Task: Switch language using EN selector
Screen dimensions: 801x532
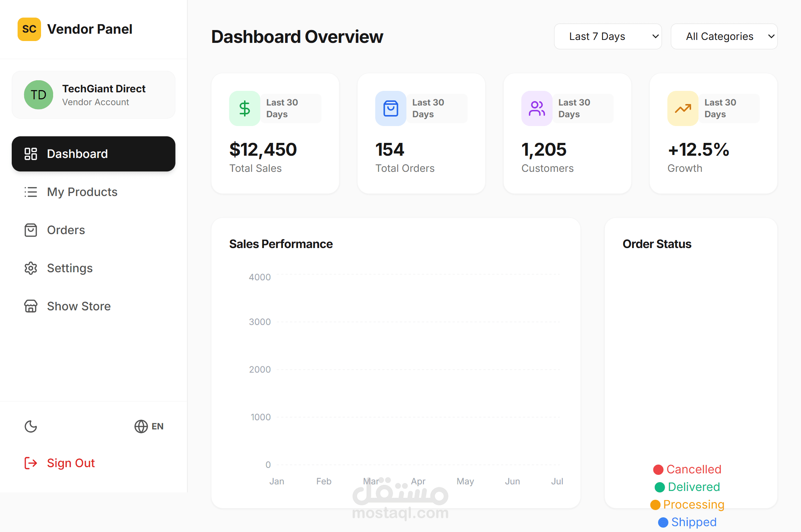Action: pyautogui.click(x=157, y=426)
